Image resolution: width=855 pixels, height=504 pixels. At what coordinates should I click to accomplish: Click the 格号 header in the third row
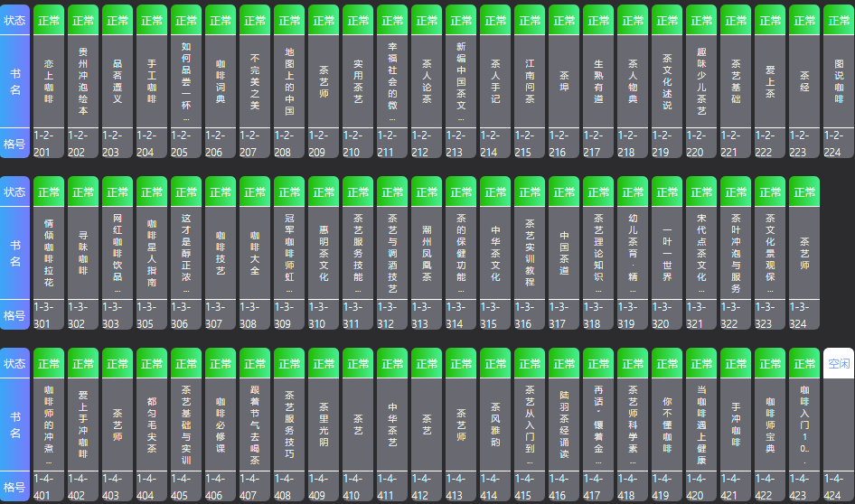pyautogui.click(x=15, y=487)
